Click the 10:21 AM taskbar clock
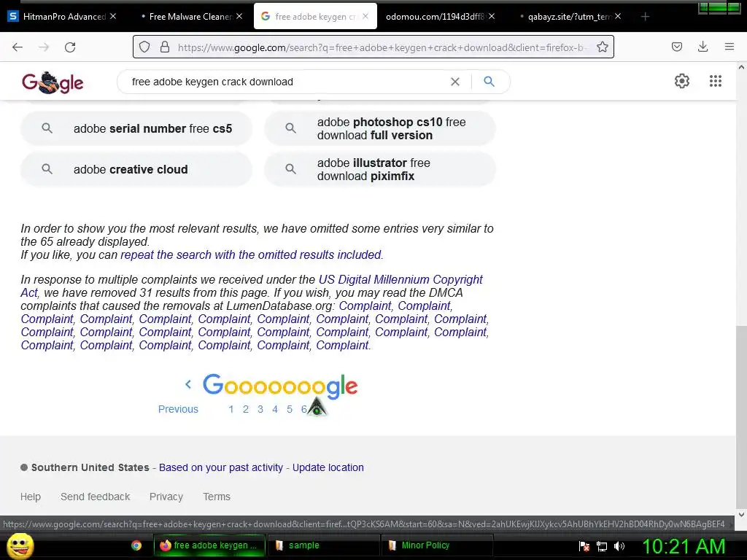Image resolution: width=747 pixels, height=560 pixels. tap(684, 546)
